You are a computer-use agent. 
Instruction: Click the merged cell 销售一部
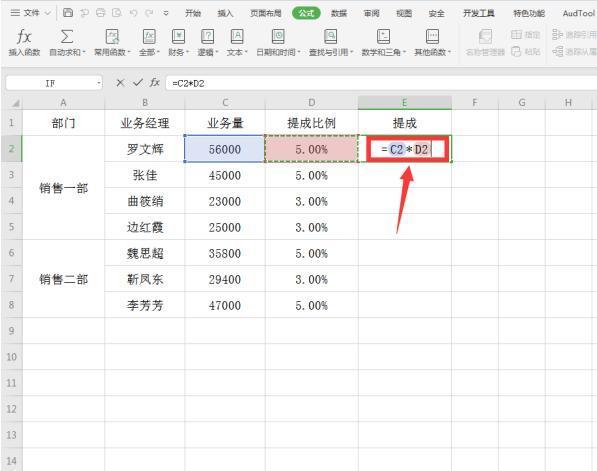[64, 188]
